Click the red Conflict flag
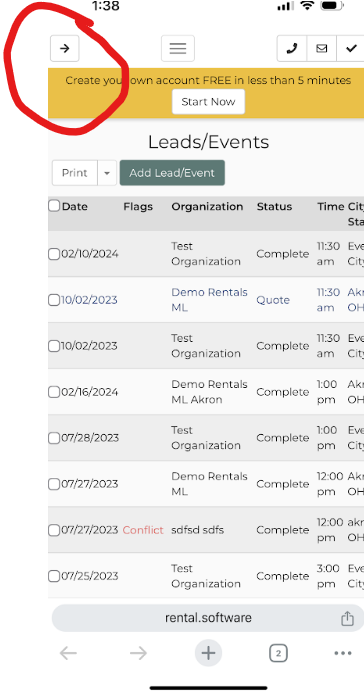The width and height of the screenshot is (364, 693). click(x=143, y=530)
